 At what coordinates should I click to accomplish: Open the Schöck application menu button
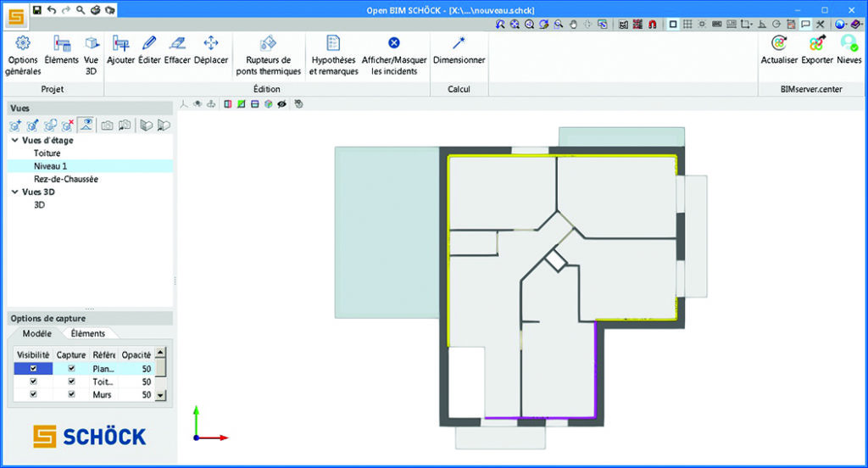click(17, 17)
